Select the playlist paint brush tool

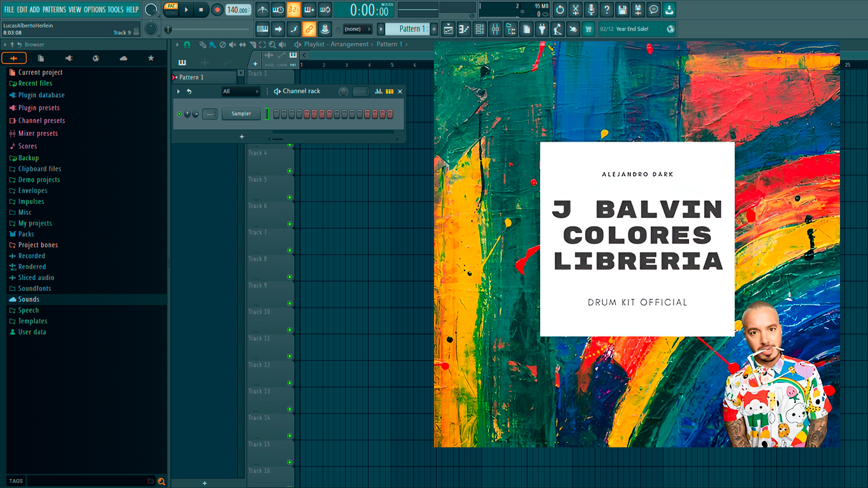click(x=212, y=44)
